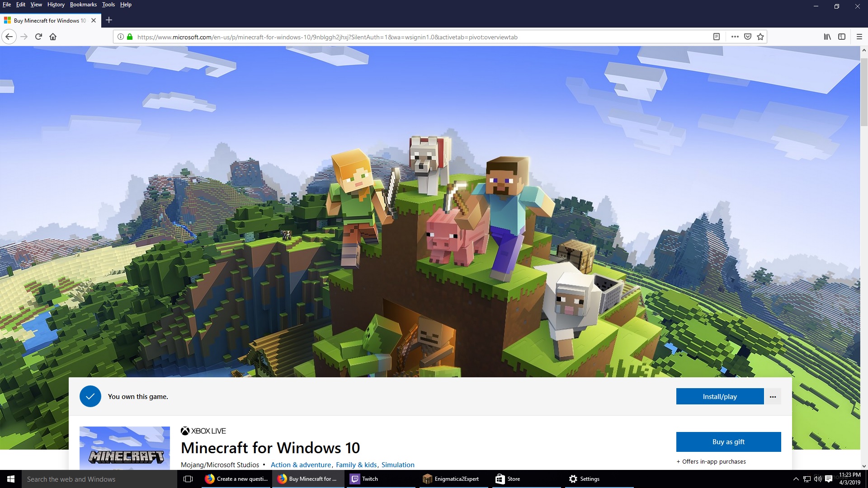Click the Install/play button
This screenshot has height=488, width=868.
pyautogui.click(x=720, y=396)
